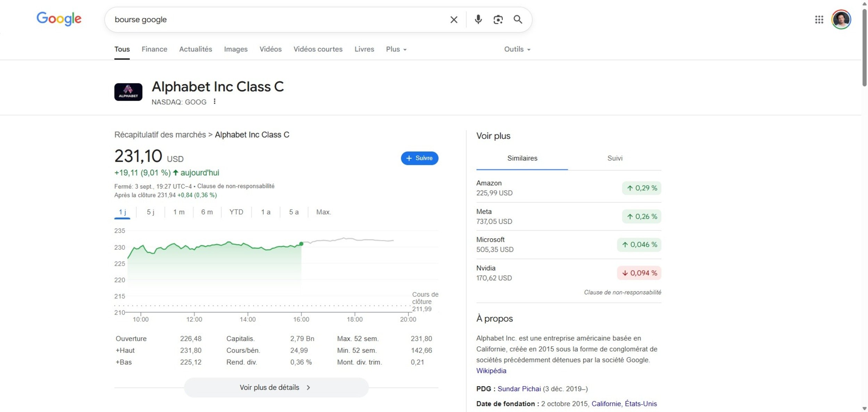Open your profile account picture
The height and width of the screenshot is (412, 868).
(x=842, y=19)
